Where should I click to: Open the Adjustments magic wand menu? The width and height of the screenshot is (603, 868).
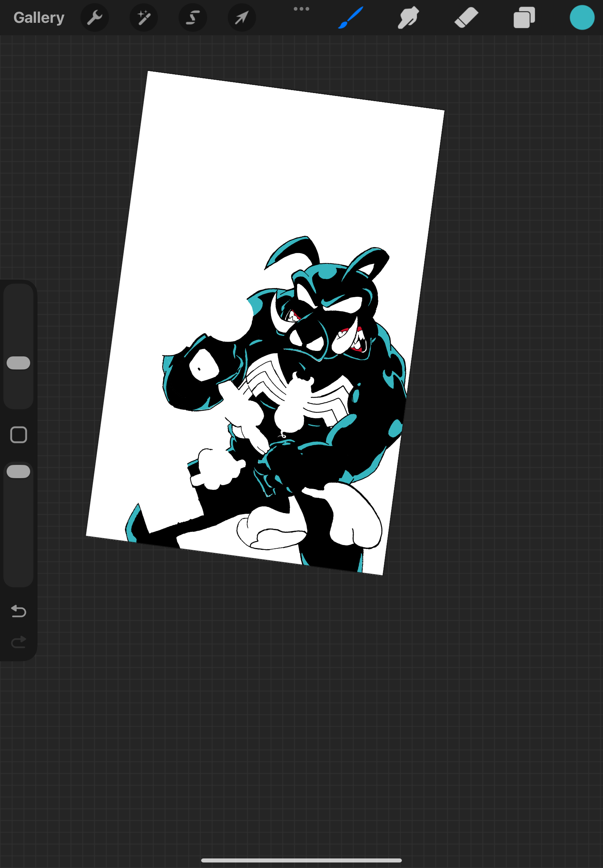pos(143,18)
